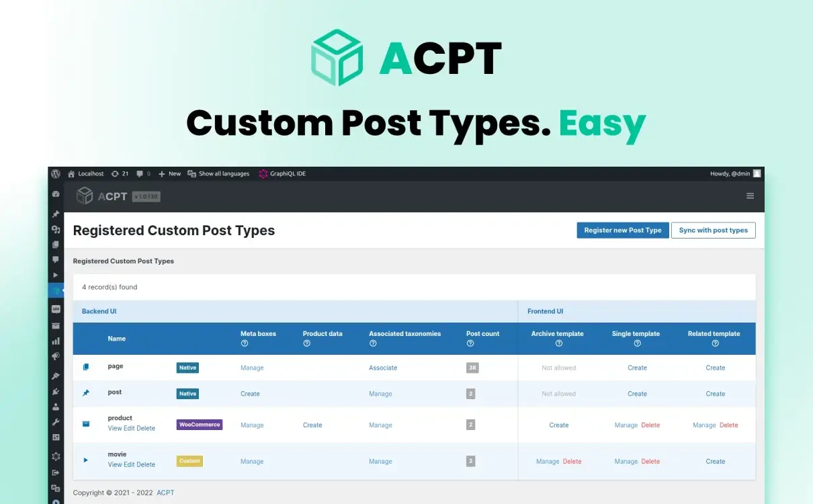This screenshot has width=813, height=504.
Task: Open the WordPress logo menu in admin bar
Action: [55, 173]
